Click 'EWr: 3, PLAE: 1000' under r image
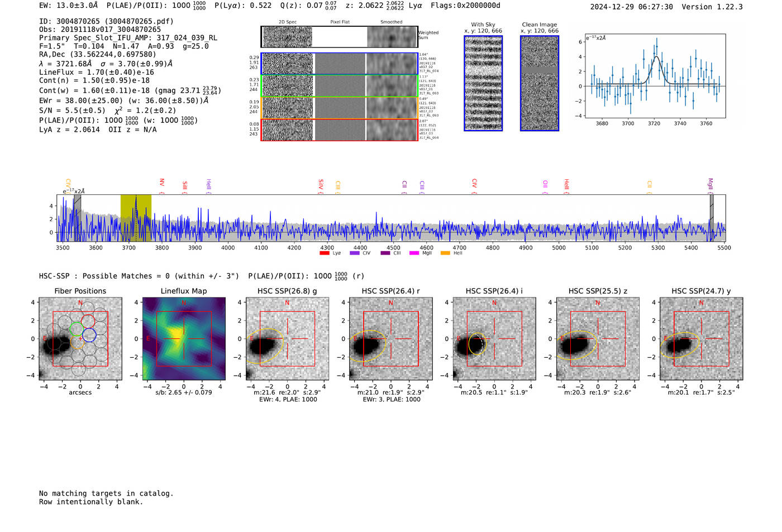 [x=391, y=400]
